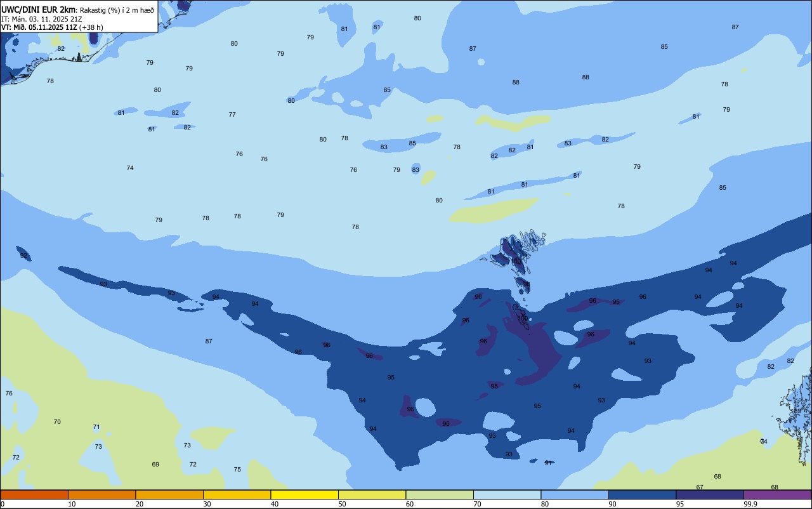Click the '99.9' legend scale label
The height and width of the screenshot is (509, 812).
[x=750, y=504]
